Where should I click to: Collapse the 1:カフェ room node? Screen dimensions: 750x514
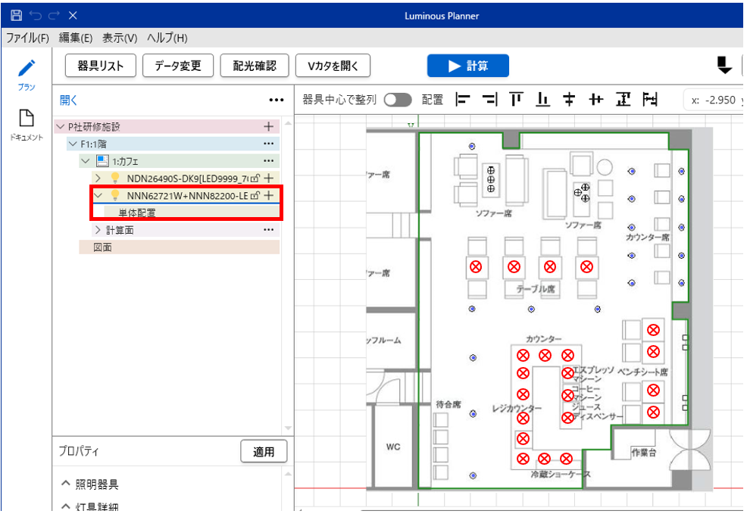[85, 161]
